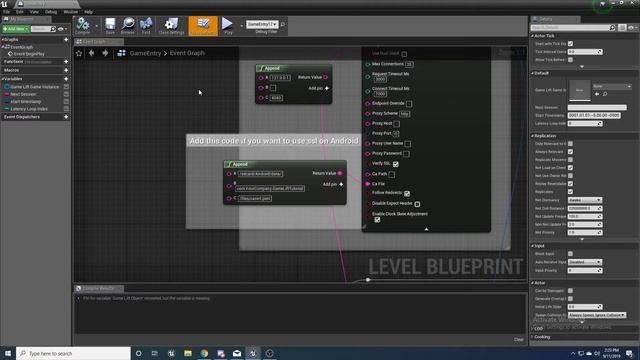This screenshot has height=360, width=640.
Task: Toggle Start with Tick Enabled checkbox
Action: pyautogui.click(x=570, y=44)
